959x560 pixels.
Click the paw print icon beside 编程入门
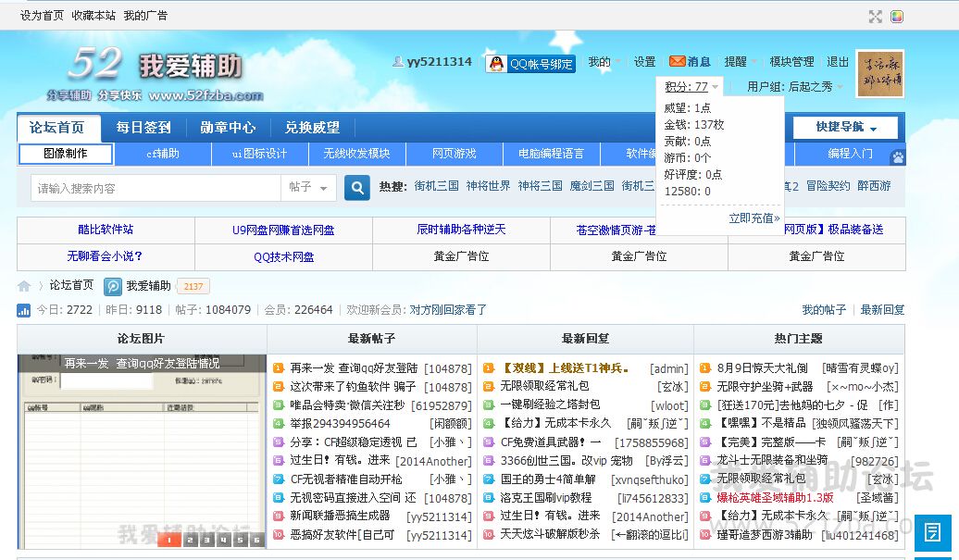pos(897,156)
